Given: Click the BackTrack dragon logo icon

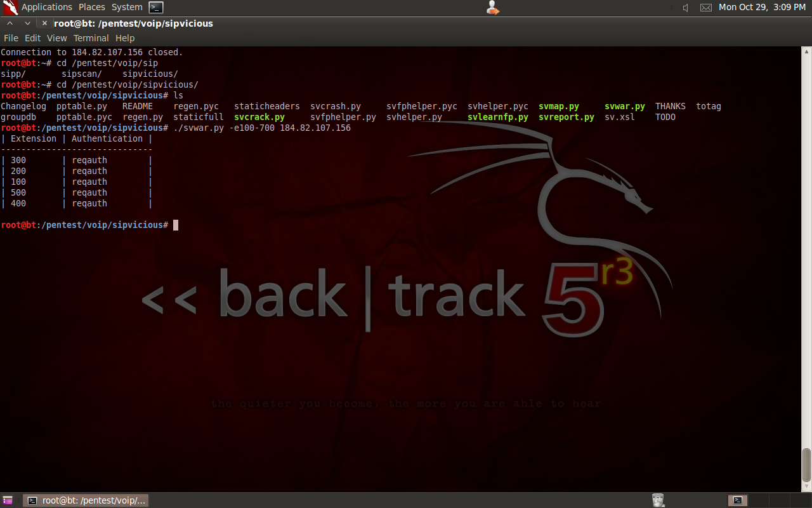Looking at the screenshot, I should (10, 8).
